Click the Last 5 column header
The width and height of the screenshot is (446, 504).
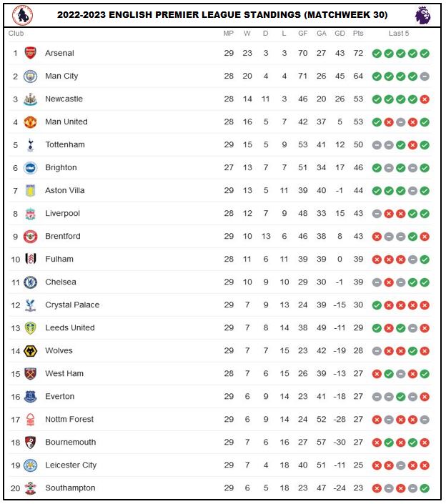click(x=399, y=34)
